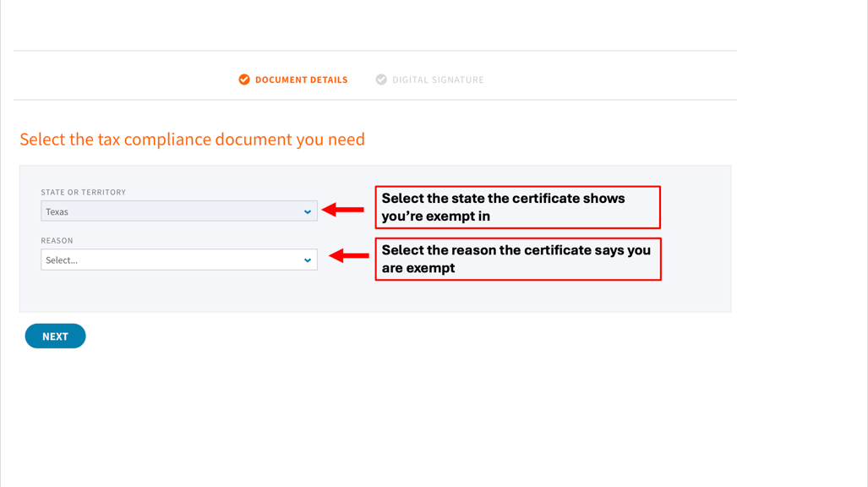Click the red arrow pointing to Texas field
This screenshot has width=868, height=487.
(342, 210)
